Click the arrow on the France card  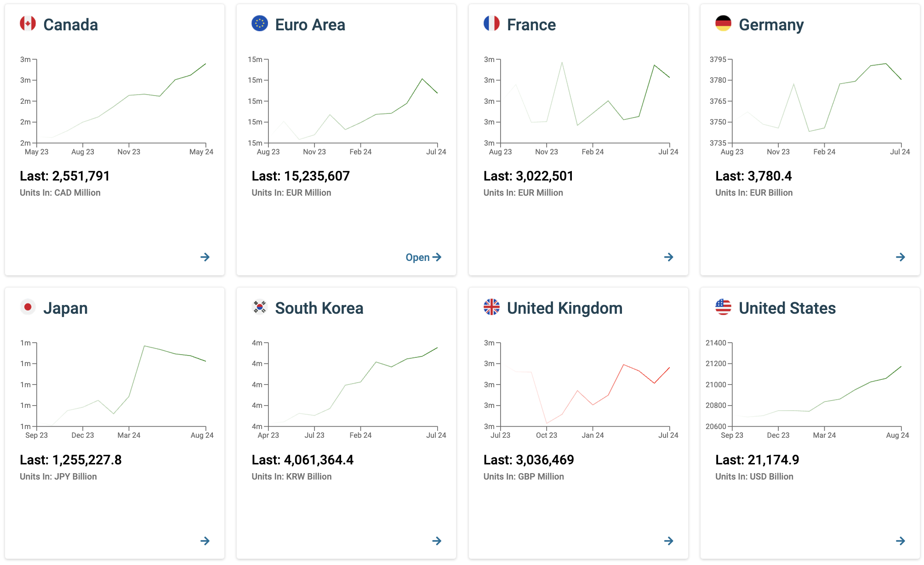click(x=669, y=257)
